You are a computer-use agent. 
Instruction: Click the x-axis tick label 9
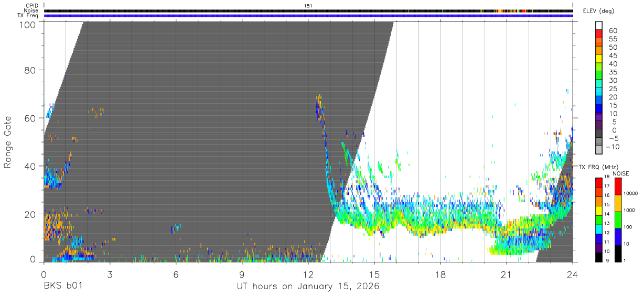(242, 274)
